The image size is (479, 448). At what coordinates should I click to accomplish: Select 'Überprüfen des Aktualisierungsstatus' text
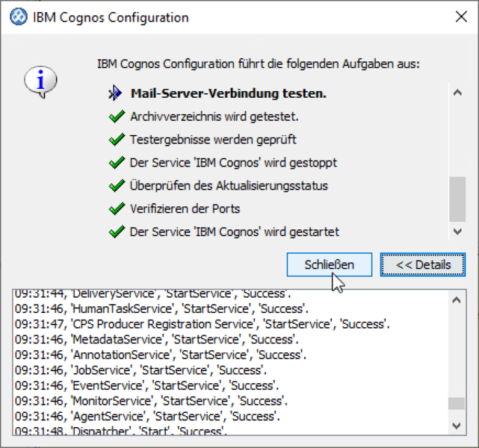tap(229, 186)
